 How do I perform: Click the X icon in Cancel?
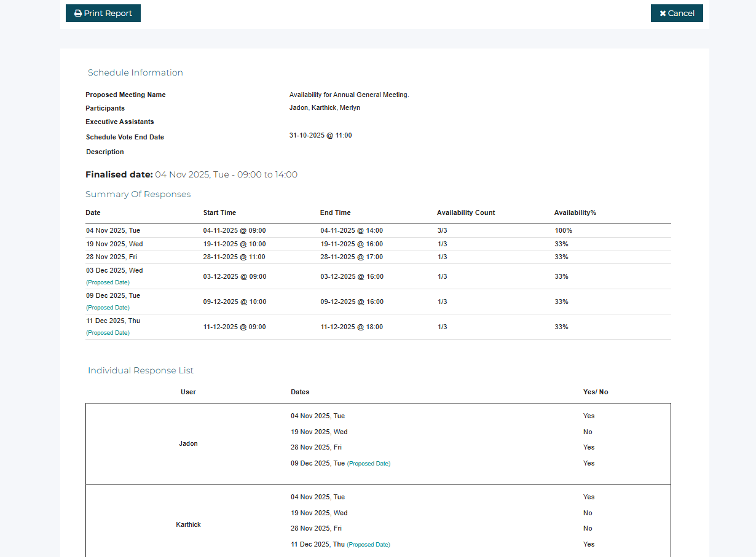[x=663, y=14]
